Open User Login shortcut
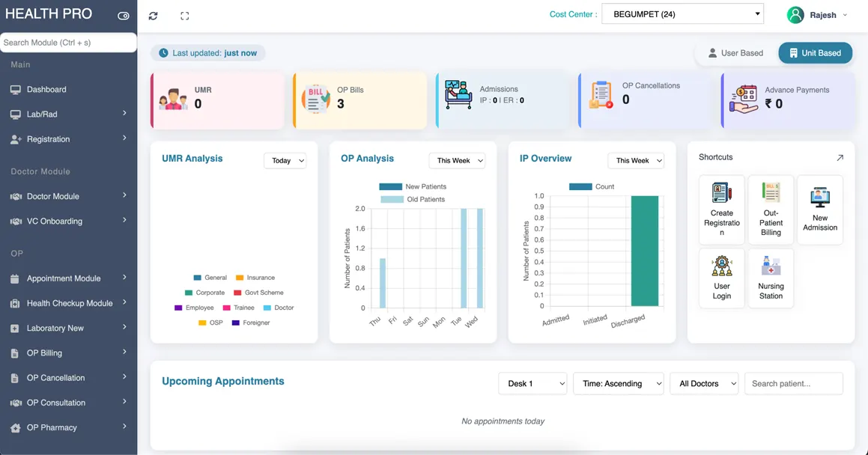868x455 pixels. click(721, 278)
